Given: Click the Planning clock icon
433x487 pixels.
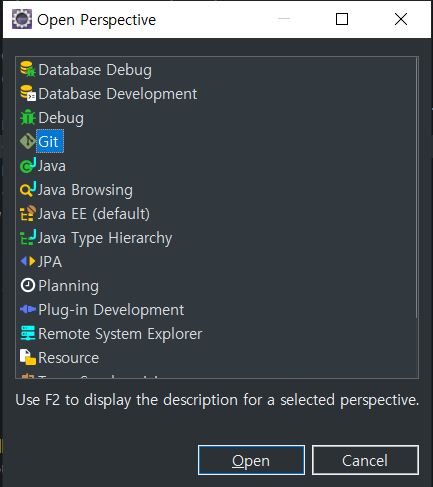Looking at the screenshot, I should (28, 285).
